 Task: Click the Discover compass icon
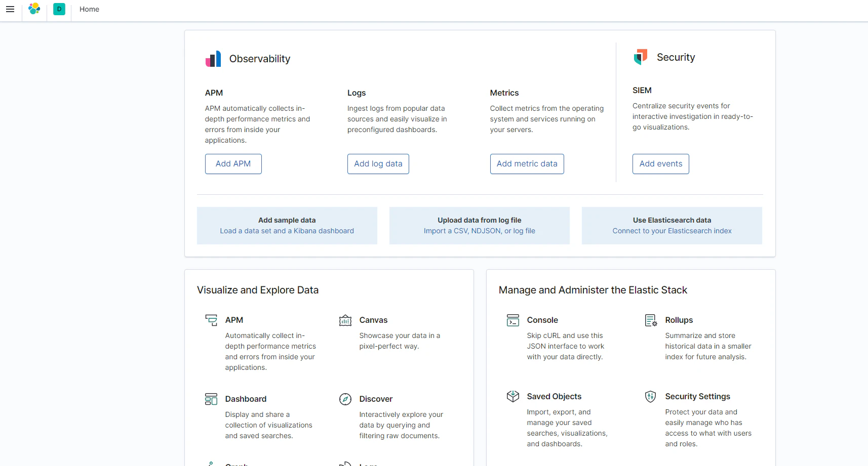click(345, 399)
